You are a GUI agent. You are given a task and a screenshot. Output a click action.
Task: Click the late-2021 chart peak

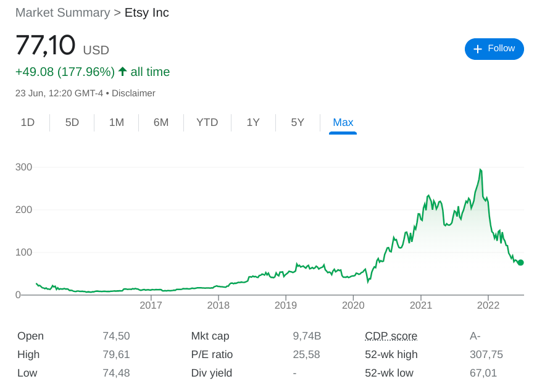point(480,170)
